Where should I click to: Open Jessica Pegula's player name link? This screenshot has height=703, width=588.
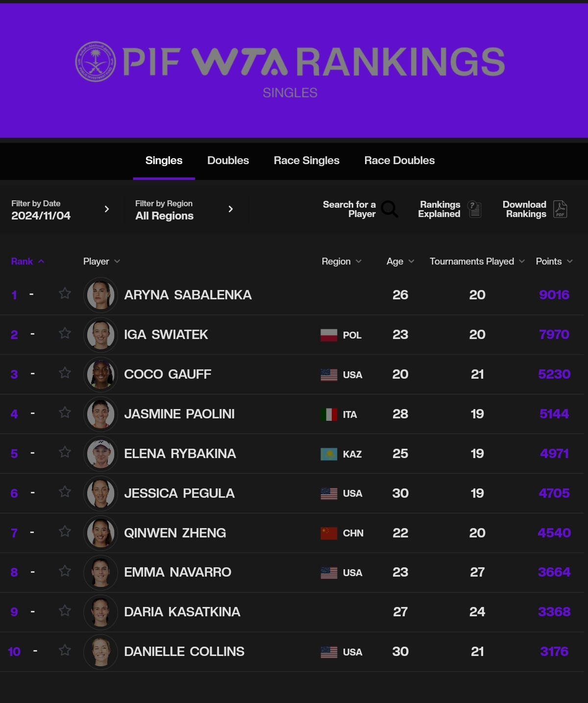click(x=179, y=493)
